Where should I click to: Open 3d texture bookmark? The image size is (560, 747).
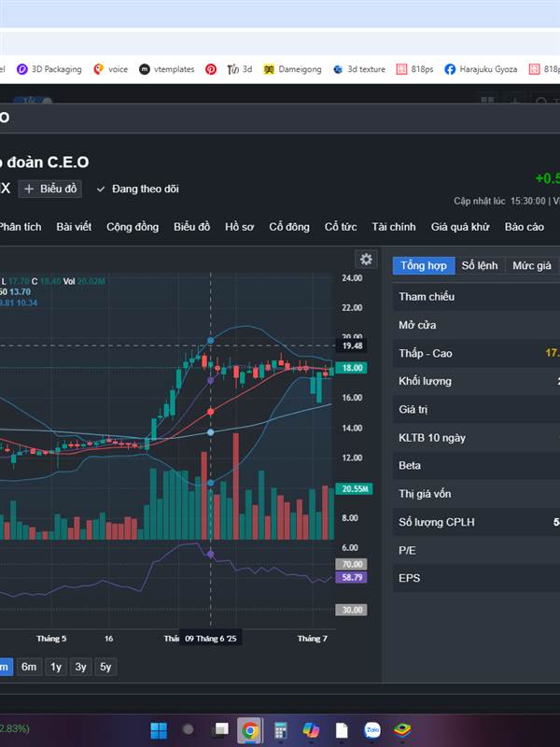pos(359,69)
